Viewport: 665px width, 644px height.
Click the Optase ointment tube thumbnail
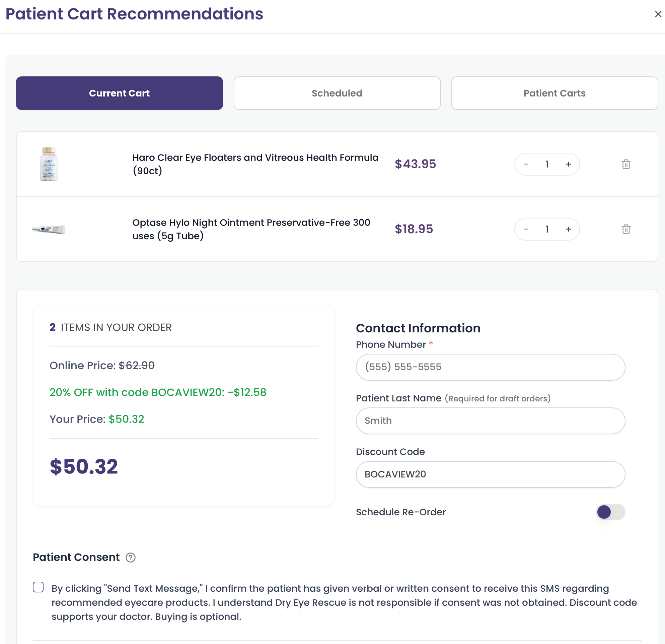(49, 230)
